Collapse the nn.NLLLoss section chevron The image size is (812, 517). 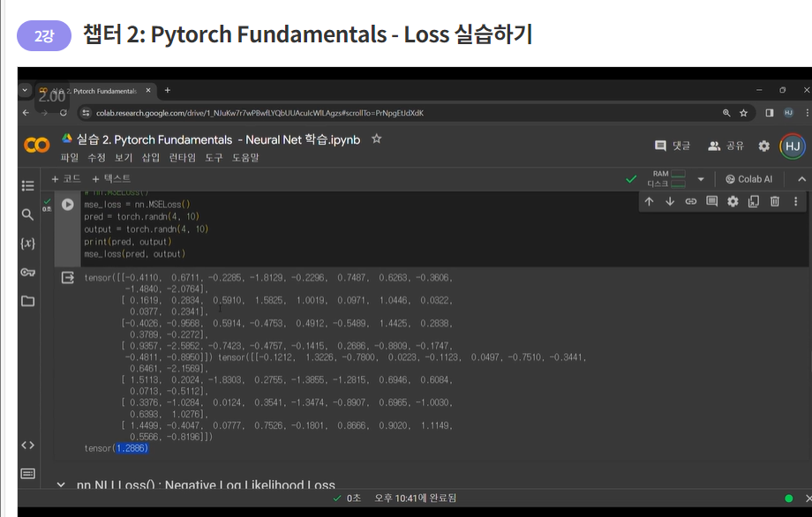pyautogui.click(x=61, y=485)
